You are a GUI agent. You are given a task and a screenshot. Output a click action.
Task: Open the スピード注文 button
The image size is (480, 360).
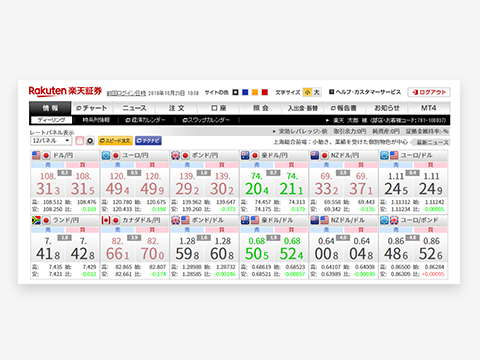point(115,141)
